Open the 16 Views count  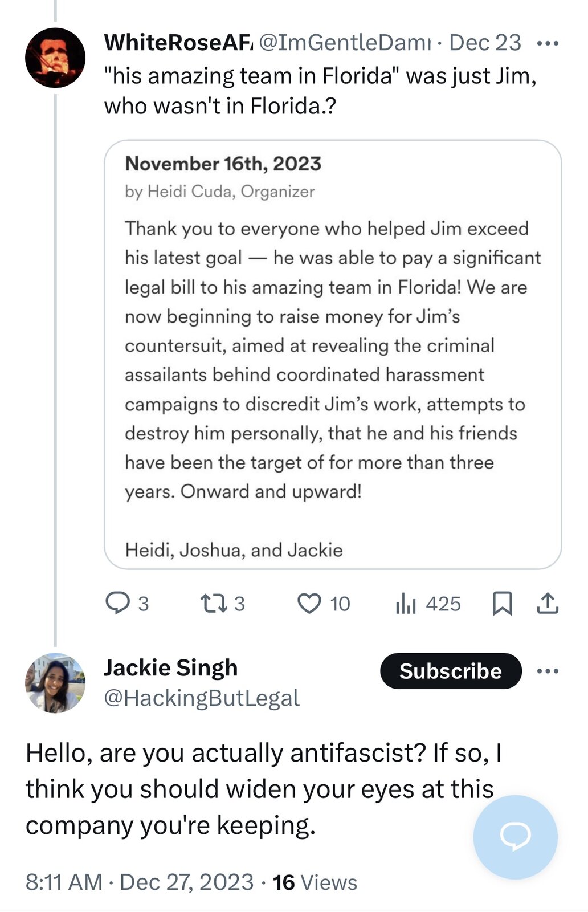pos(315,882)
